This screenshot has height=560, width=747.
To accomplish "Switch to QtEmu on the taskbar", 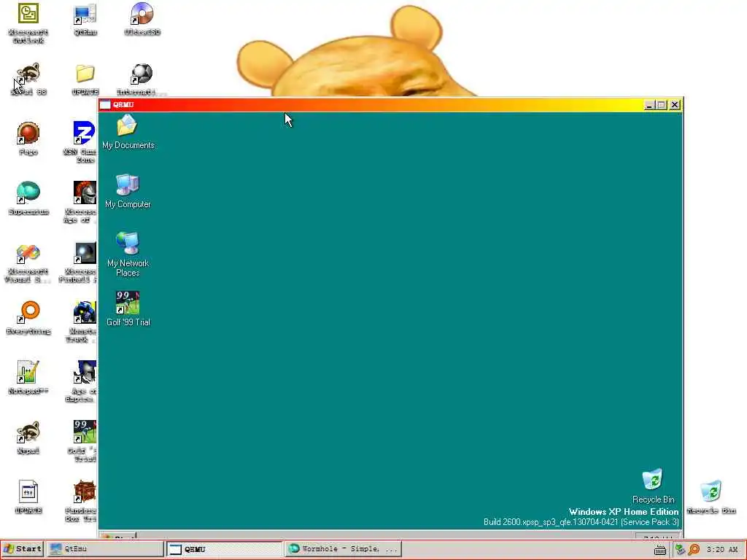I will click(105, 549).
